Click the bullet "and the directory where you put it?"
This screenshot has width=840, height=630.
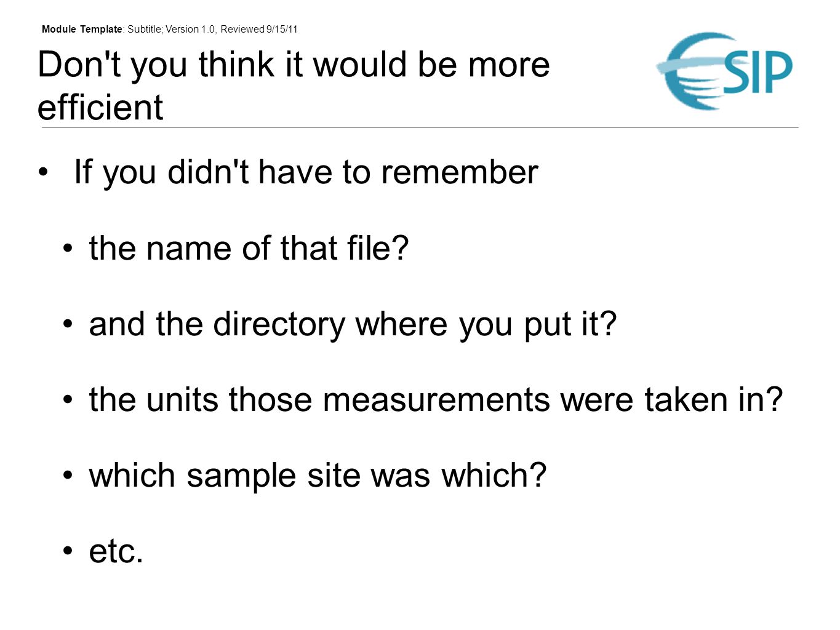pyautogui.click(x=353, y=325)
